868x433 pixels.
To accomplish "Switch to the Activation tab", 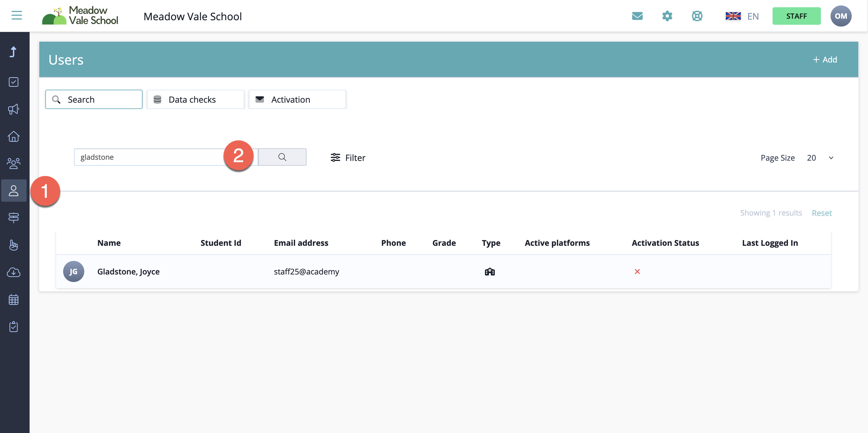I will pos(297,99).
